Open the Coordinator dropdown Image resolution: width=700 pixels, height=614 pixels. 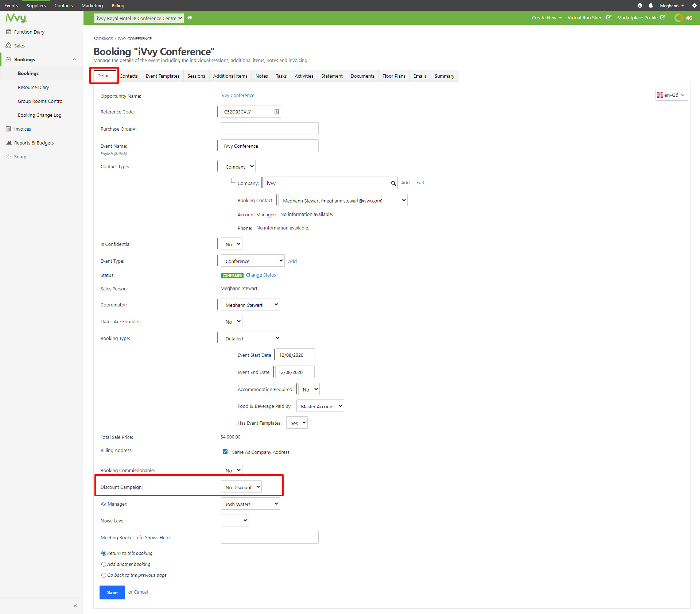(x=250, y=305)
